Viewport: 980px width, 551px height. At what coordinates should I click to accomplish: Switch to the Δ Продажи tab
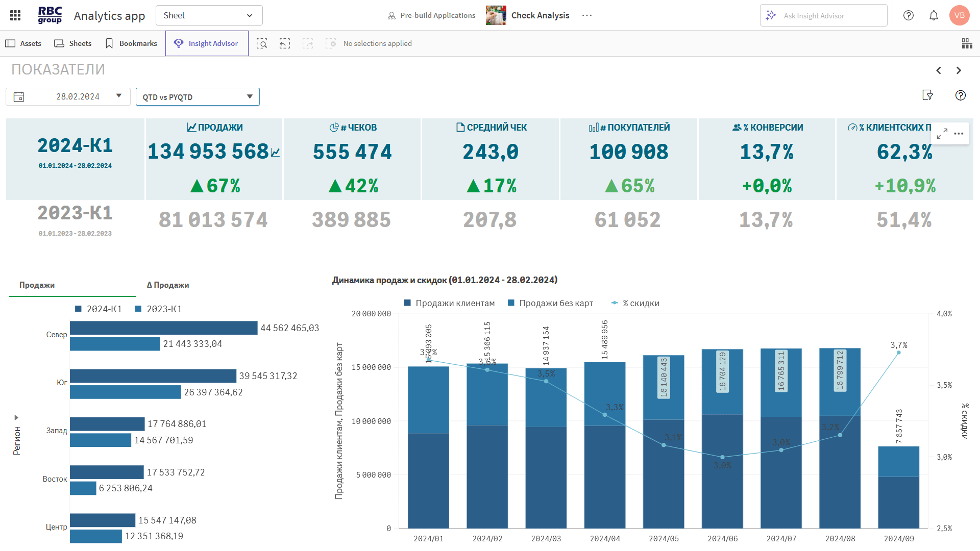coord(168,285)
